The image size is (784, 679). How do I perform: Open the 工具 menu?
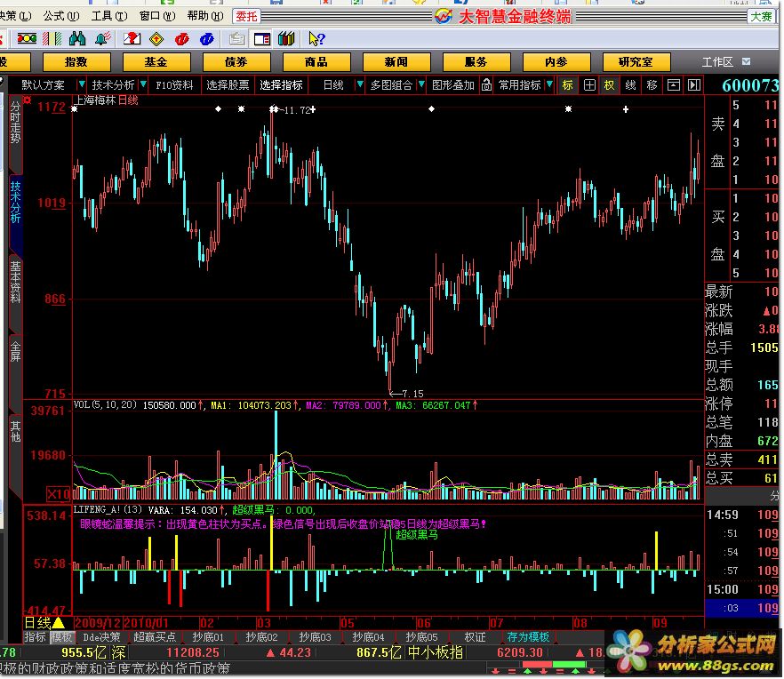tap(109, 16)
